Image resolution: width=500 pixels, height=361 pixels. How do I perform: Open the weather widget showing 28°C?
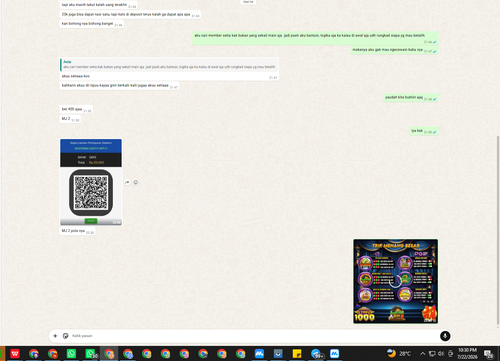399,353
